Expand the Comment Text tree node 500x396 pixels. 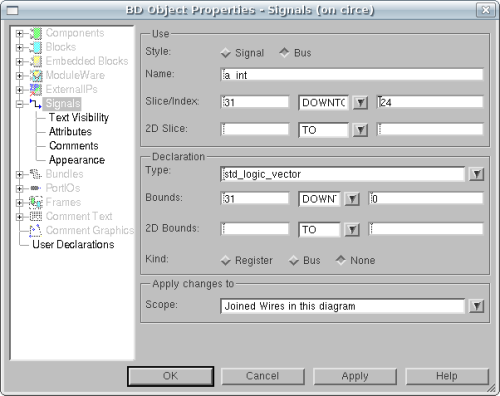point(20,216)
